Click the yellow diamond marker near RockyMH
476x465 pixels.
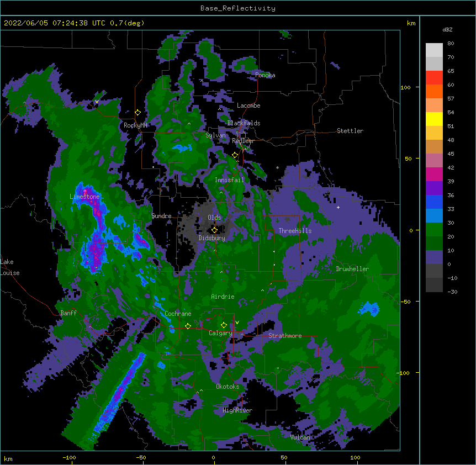coord(138,113)
